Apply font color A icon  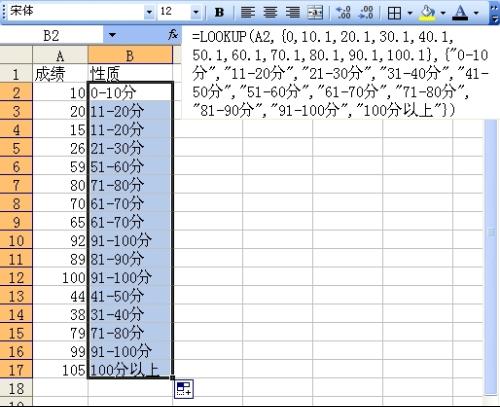pyautogui.click(x=461, y=13)
